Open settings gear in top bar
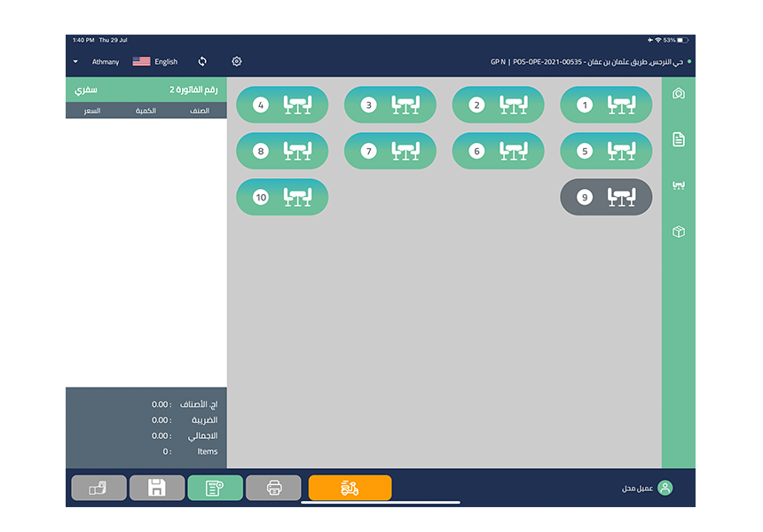763x532 pixels. pyautogui.click(x=237, y=61)
